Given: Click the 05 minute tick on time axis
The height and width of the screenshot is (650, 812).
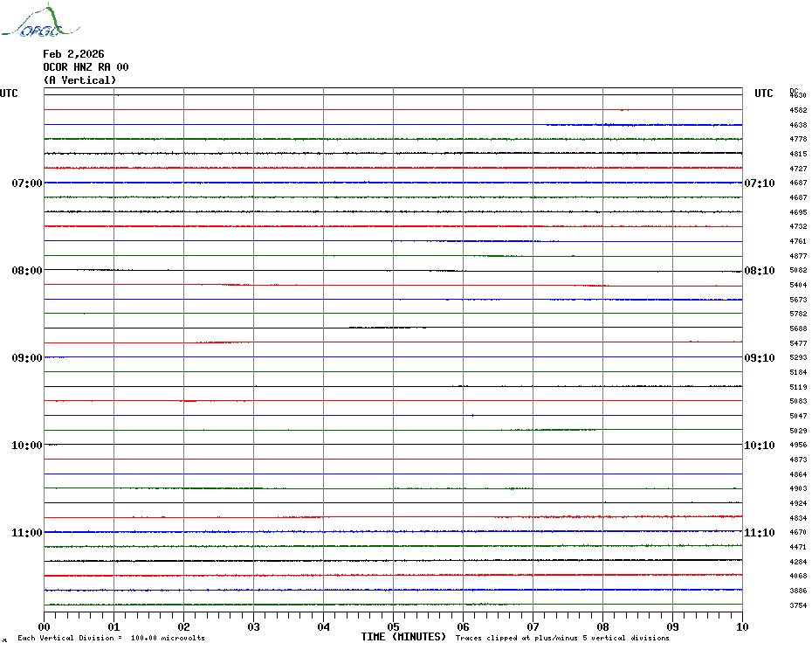Looking at the screenshot, I should pos(393,626).
